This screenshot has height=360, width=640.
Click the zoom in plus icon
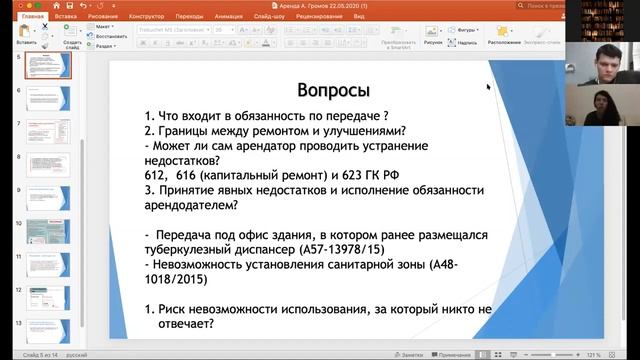(x=578, y=355)
